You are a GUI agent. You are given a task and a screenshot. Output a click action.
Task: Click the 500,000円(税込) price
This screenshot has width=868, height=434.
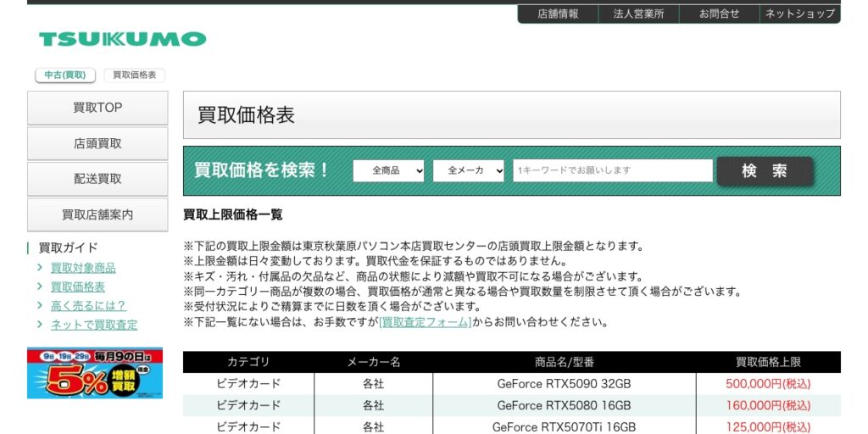point(768,384)
